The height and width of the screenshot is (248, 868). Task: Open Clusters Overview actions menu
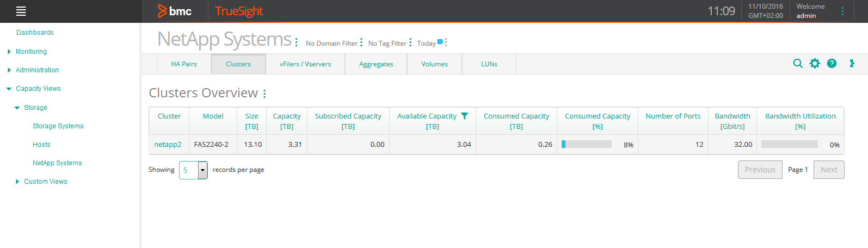pyautogui.click(x=264, y=94)
